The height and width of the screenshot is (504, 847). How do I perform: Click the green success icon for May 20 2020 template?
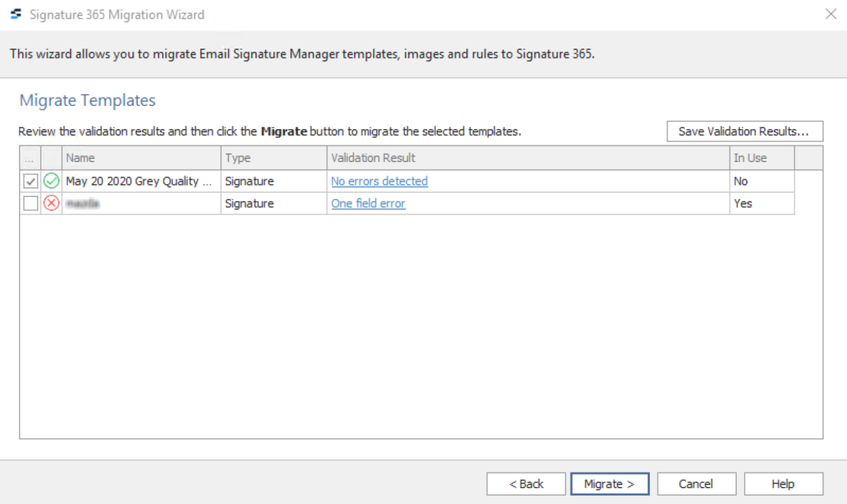coord(51,181)
